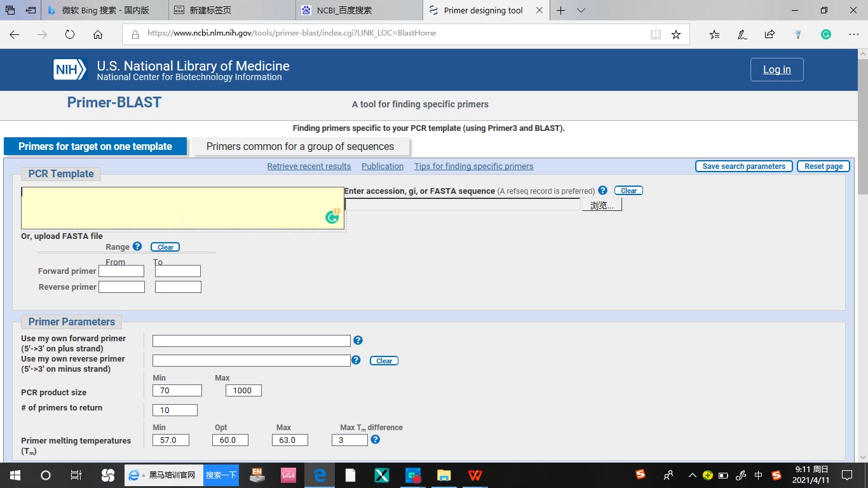Open notification center on taskbar
Viewport: 868px width, 488px height.
click(x=846, y=475)
